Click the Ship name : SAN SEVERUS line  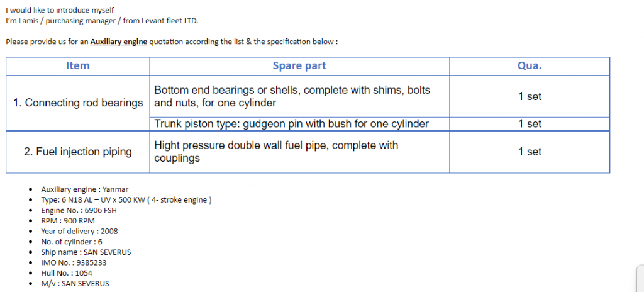(86, 252)
